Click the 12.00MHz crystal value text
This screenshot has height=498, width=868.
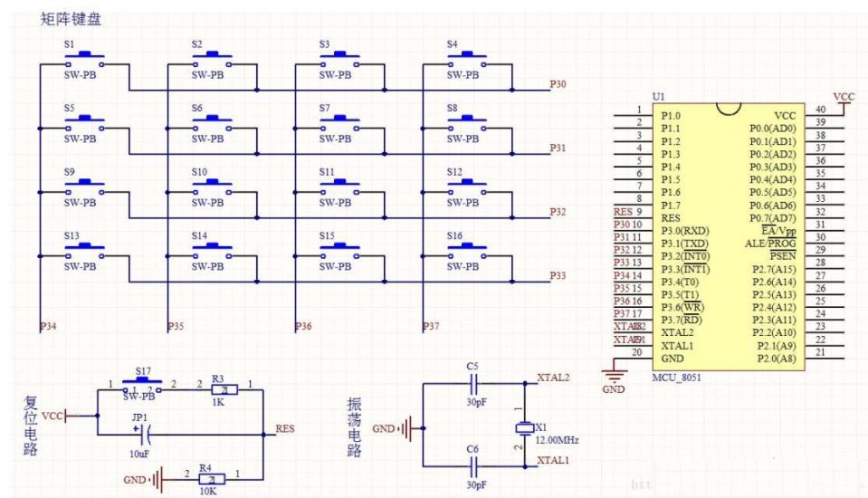557,440
